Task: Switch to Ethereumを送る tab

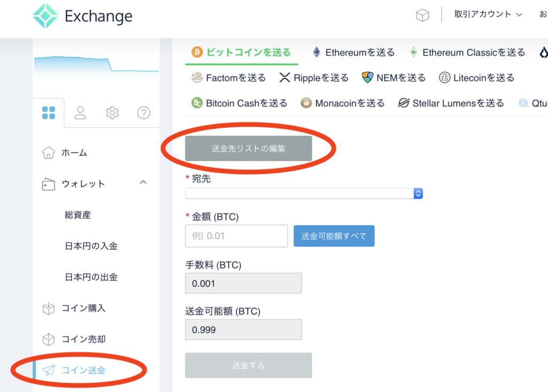Action: [x=354, y=52]
